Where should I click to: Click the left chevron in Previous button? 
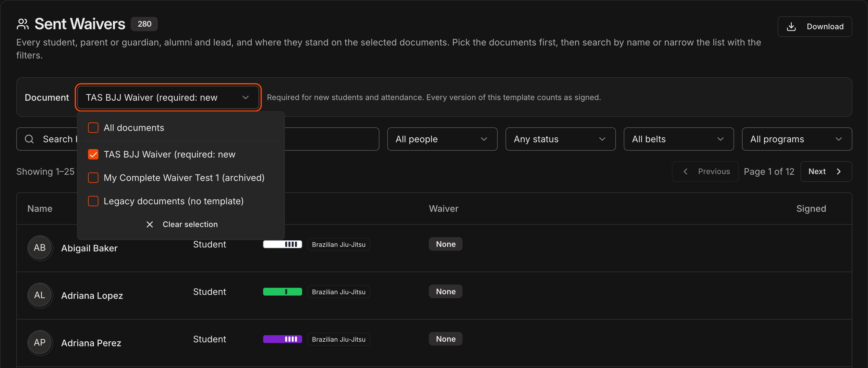tap(685, 171)
